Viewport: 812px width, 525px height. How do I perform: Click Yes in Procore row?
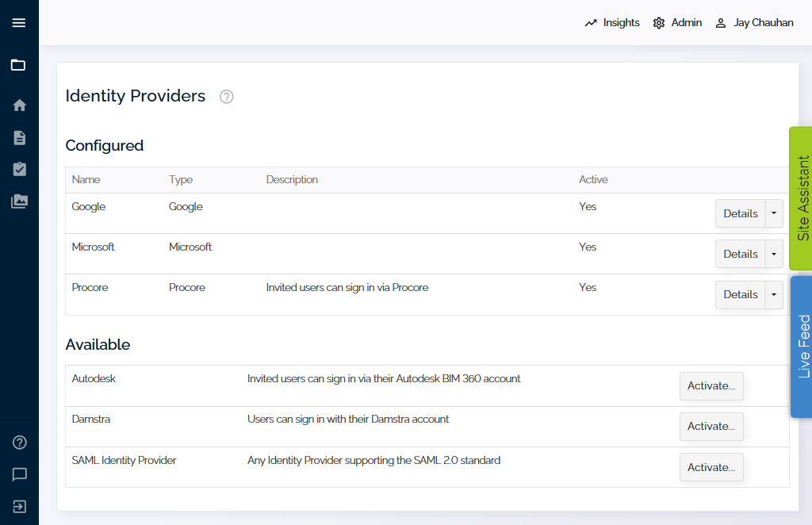(x=588, y=287)
